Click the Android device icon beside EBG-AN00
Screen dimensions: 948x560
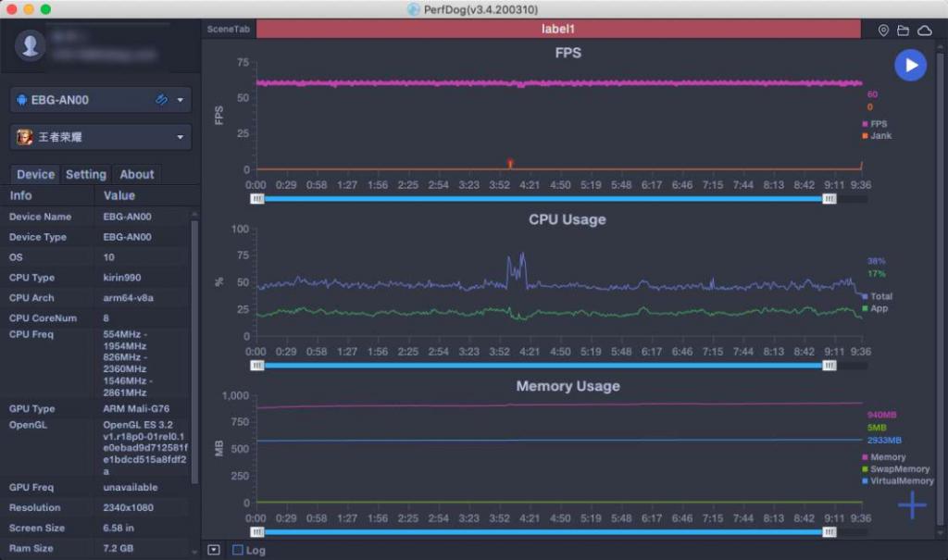click(x=22, y=100)
